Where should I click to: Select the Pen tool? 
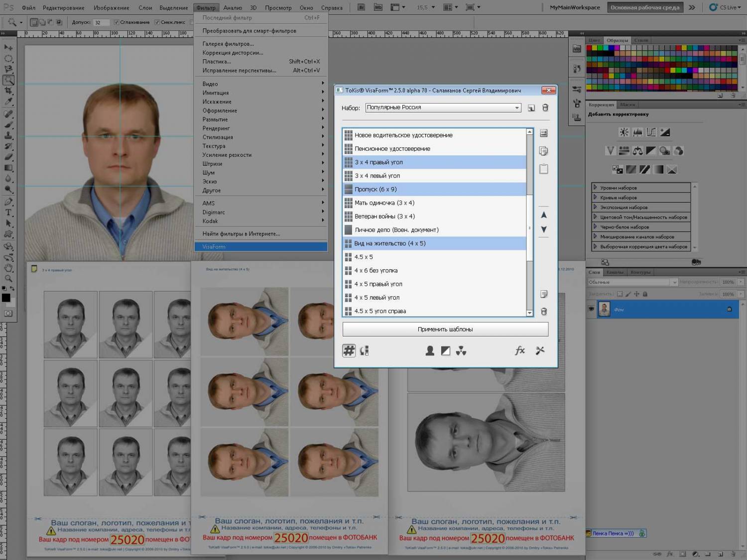[8, 202]
